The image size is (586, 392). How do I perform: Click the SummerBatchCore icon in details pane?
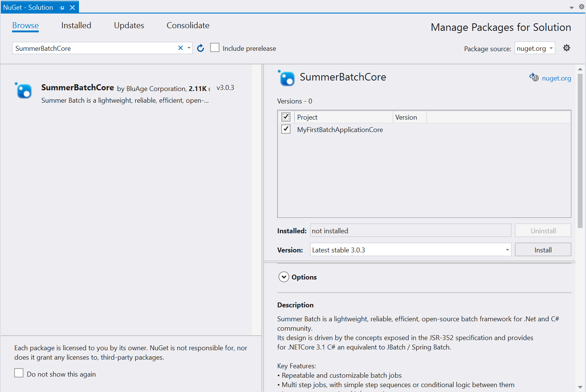[286, 78]
